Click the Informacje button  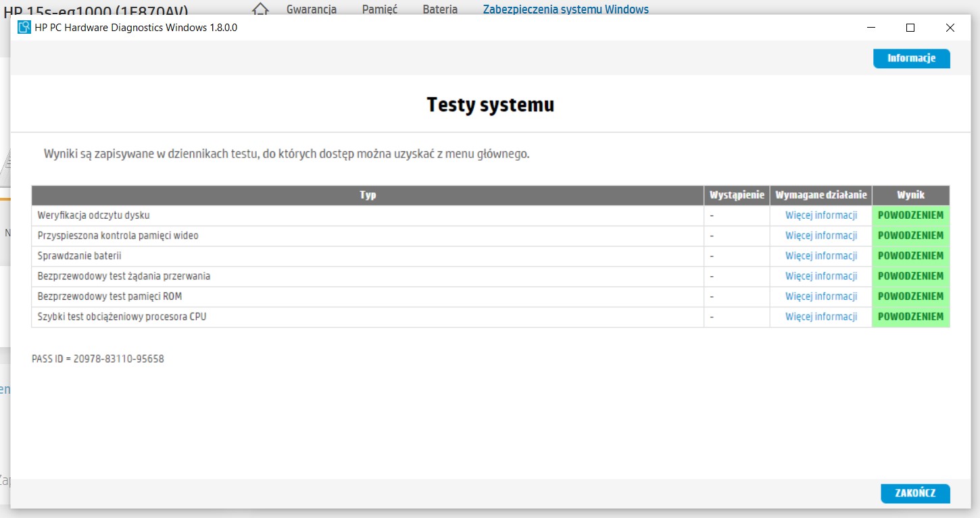coord(911,58)
